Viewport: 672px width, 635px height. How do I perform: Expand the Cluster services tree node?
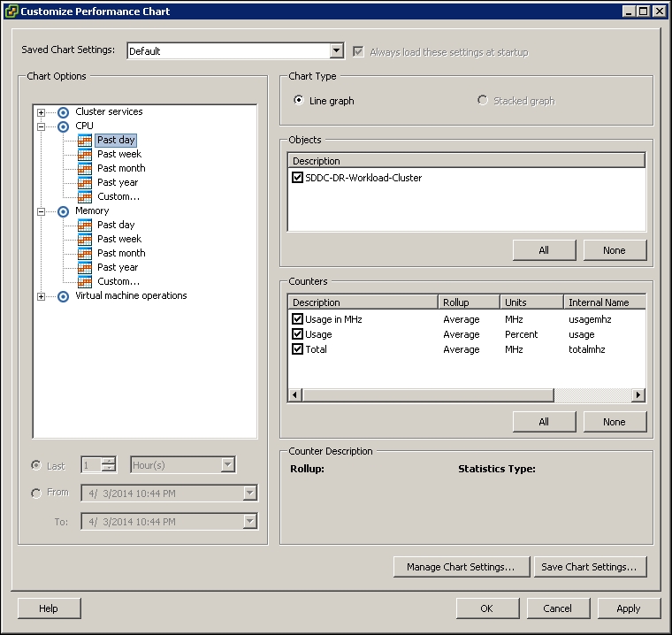(x=42, y=113)
